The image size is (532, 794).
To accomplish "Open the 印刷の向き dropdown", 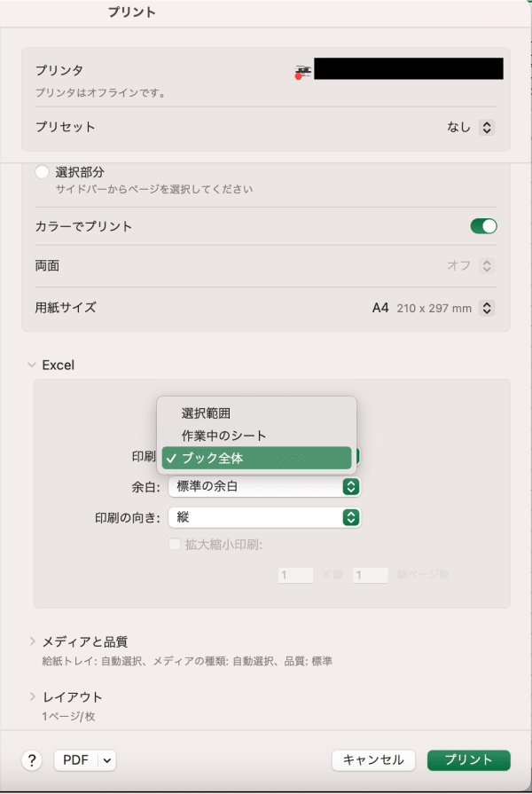I will (x=349, y=517).
